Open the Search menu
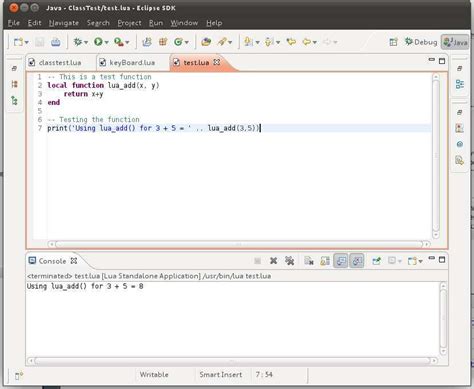Viewport: 474px width, 389px height. 98,23
